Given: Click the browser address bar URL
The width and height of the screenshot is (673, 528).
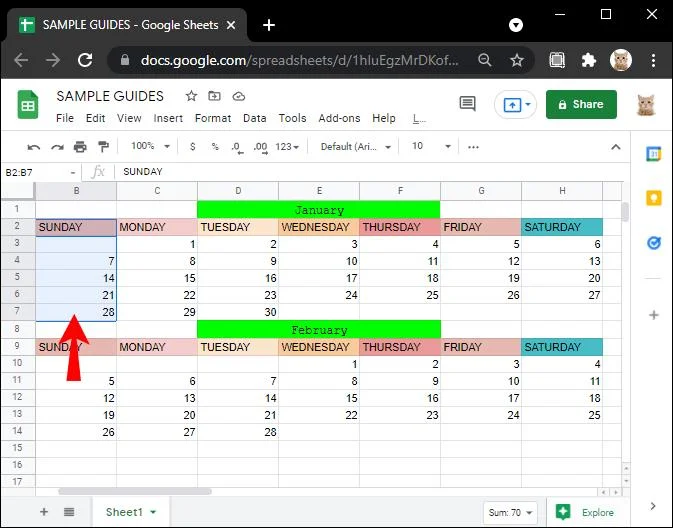Looking at the screenshot, I should tap(300, 60).
